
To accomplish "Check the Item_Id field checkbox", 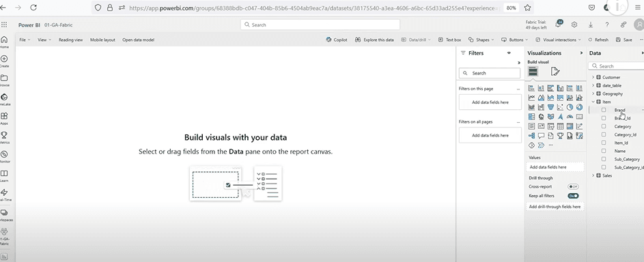I will point(604,143).
